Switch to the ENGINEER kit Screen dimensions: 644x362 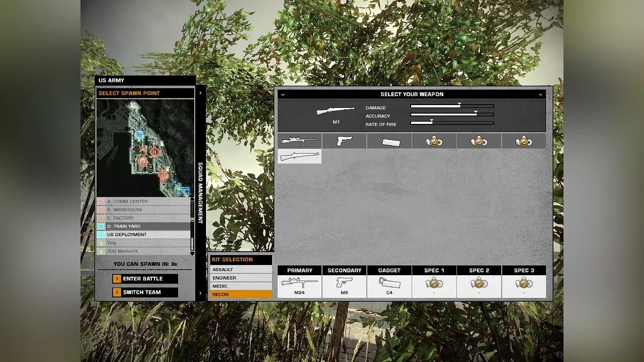tap(241, 278)
